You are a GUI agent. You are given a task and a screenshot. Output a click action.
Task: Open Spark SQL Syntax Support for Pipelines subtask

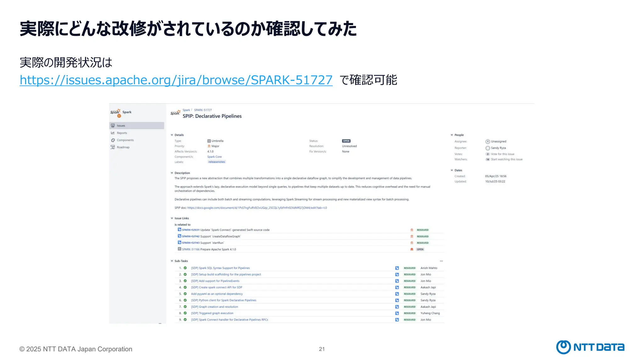pyautogui.click(x=220, y=268)
